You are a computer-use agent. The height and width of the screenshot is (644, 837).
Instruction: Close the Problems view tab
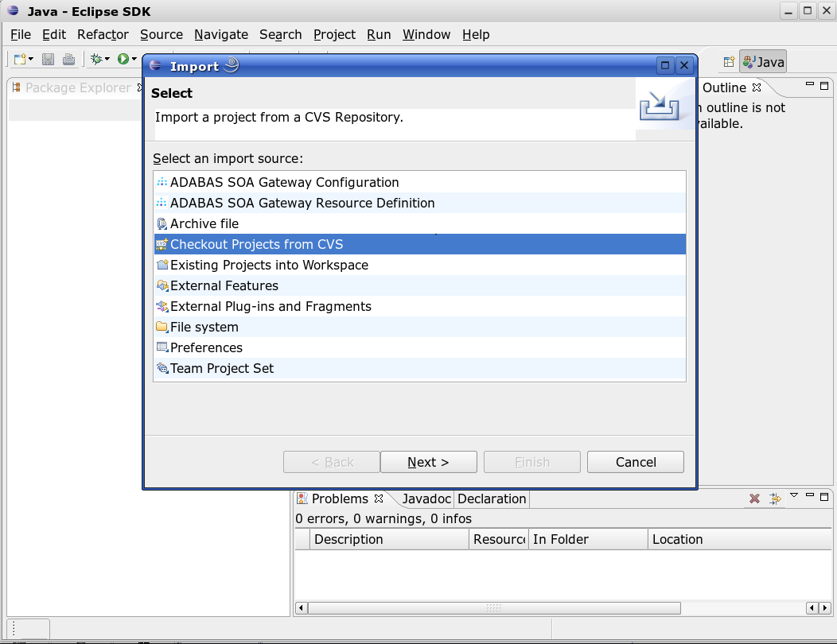tap(379, 499)
